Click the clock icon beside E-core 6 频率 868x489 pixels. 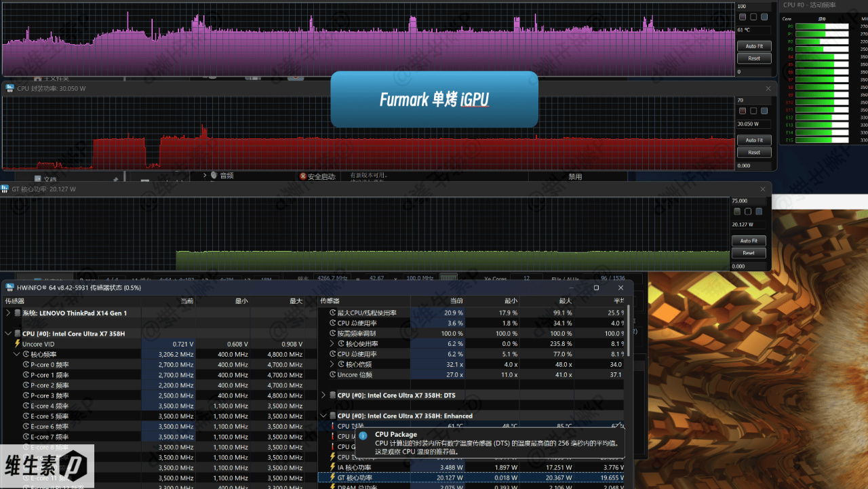point(26,427)
